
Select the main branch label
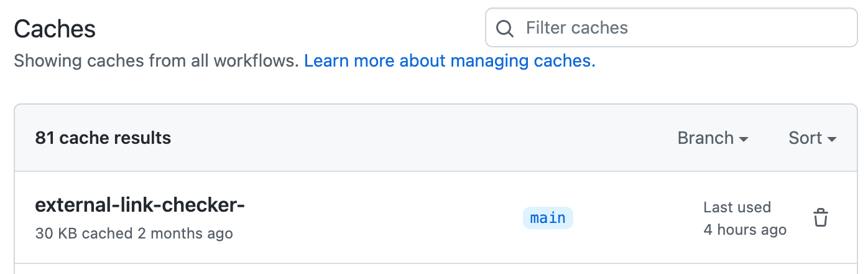548,218
